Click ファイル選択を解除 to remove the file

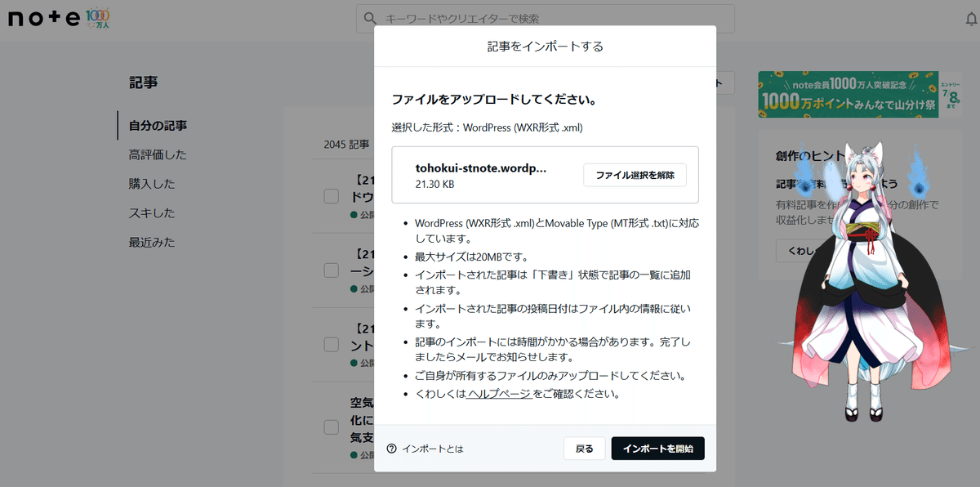[635, 175]
